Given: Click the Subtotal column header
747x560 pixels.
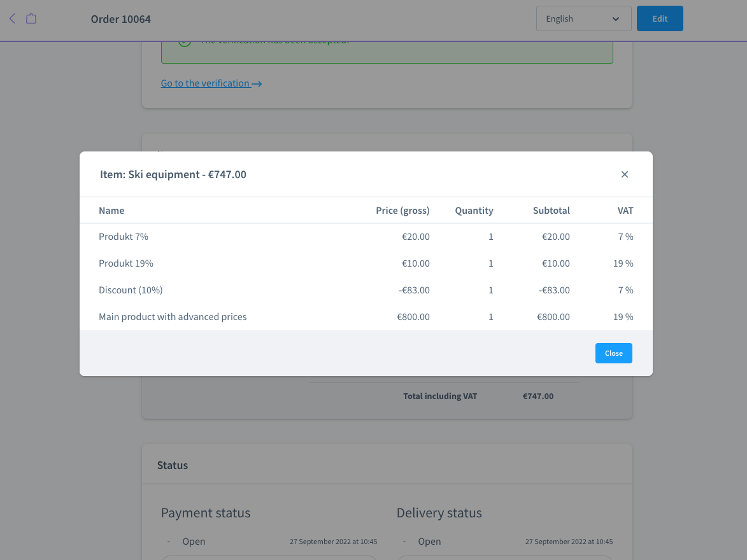Looking at the screenshot, I should tap(551, 211).
